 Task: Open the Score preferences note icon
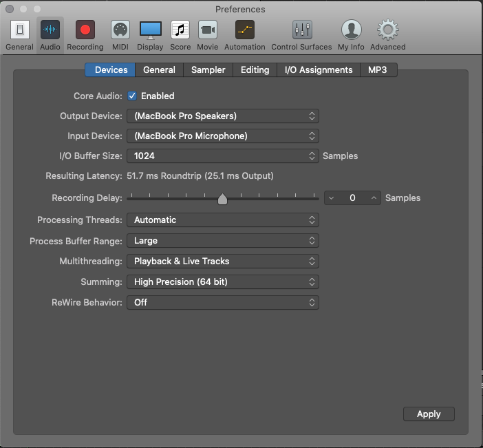click(x=180, y=30)
